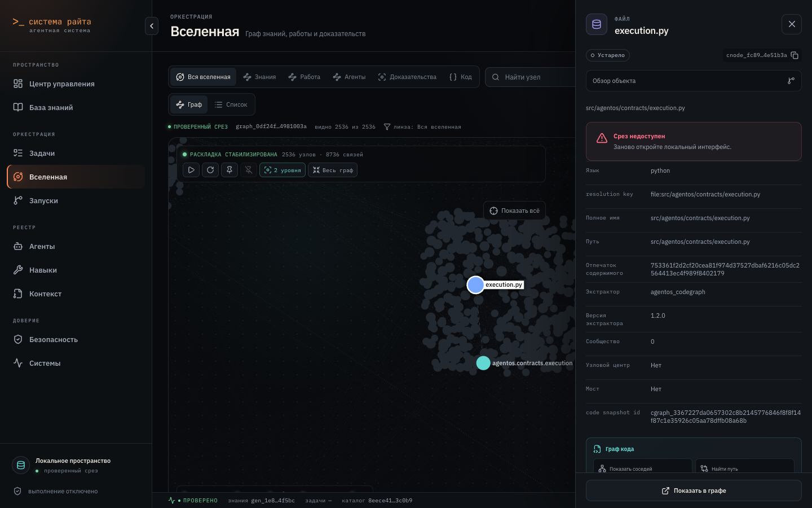This screenshot has height=508, width=812.
Task: Switch to the Доказательства lens tab
Action: tap(407, 77)
